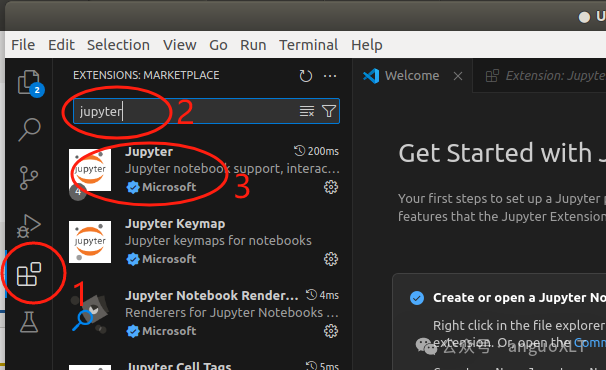The height and width of the screenshot is (370, 606).
Task: Click Microsoft publisher under Jupyter Keymap
Action: click(x=169, y=259)
